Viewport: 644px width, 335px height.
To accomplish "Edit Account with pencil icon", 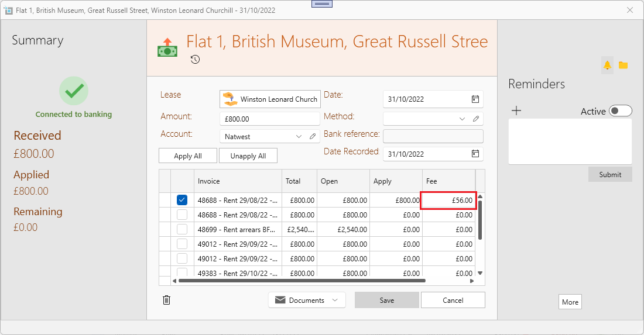I will pyautogui.click(x=313, y=136).
